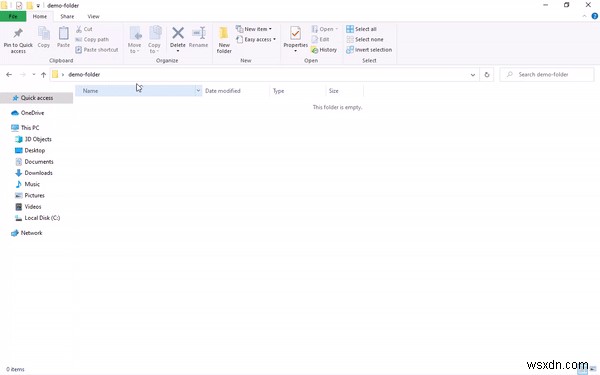Collapse the ribbon with the caret

584,16
